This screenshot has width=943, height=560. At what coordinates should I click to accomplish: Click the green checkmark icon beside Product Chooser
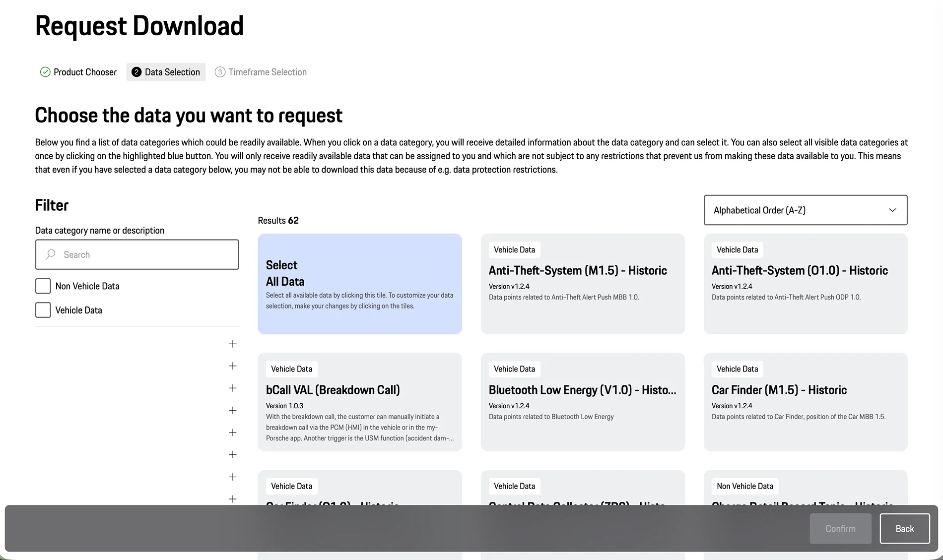coord(45,72)
